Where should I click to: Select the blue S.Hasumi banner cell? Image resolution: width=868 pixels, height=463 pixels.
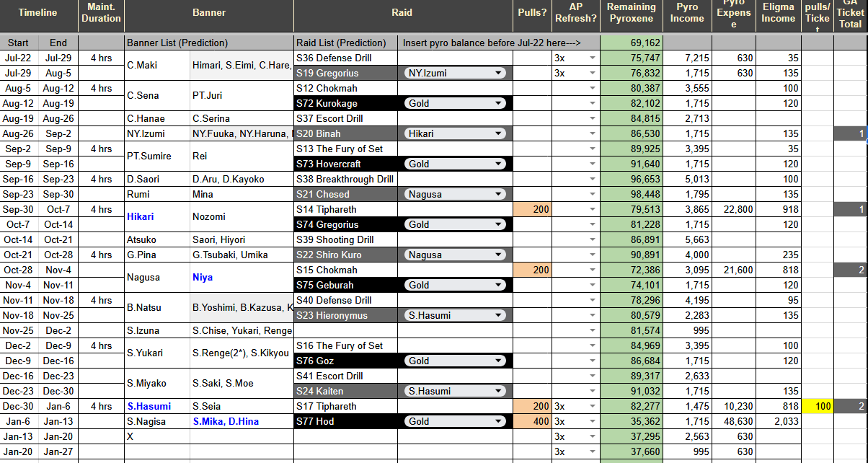coord(157,406)
